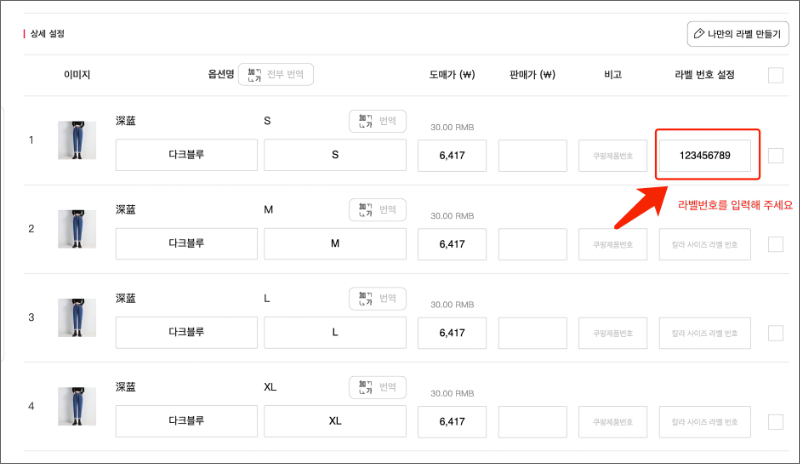
Task: Click 컬러 사이즈 라벨 번호 field in row 4
Action: (705, 421)
